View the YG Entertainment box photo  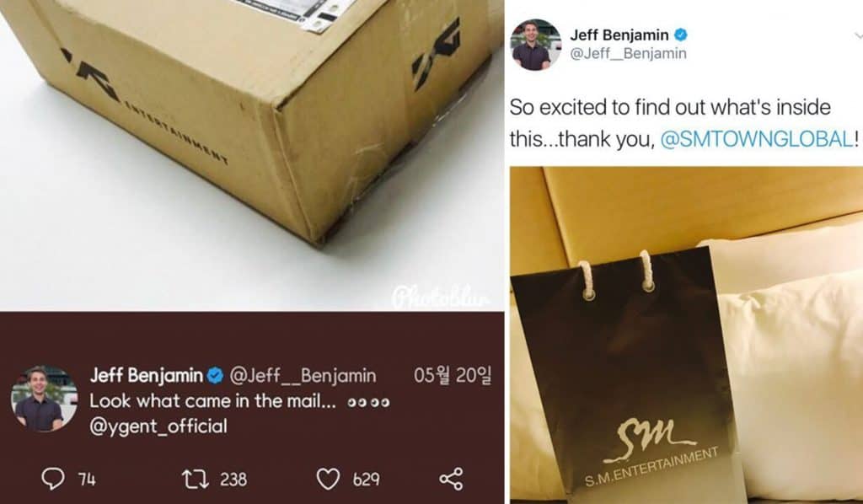click(x=252, y=155)
